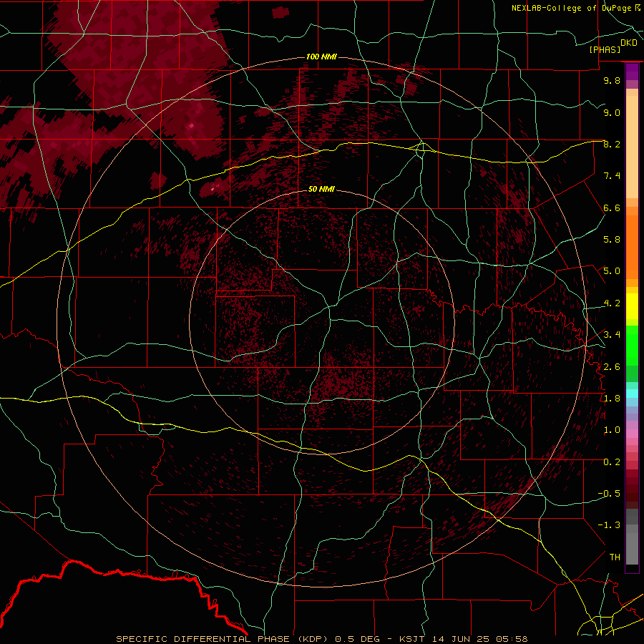
Task: Click the orange segment of the color bar
Action: coord(632,246)
